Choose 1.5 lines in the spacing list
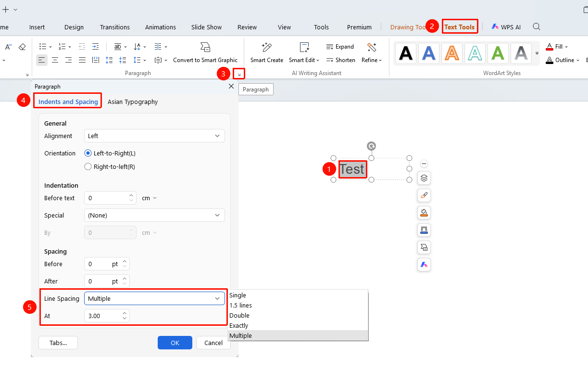This screenshot has height=372, width=588. pos(298,305)
